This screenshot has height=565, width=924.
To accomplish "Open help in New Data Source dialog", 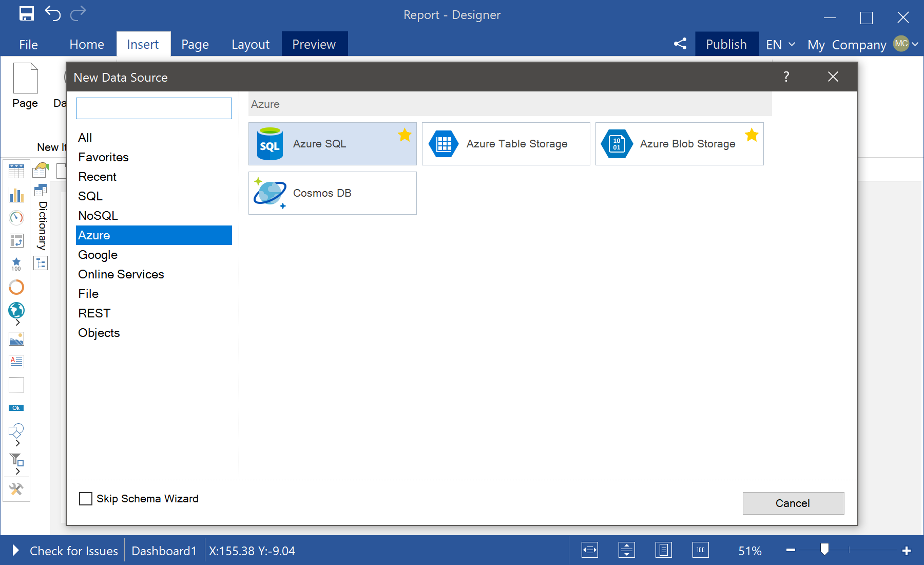I will point(786,77).
